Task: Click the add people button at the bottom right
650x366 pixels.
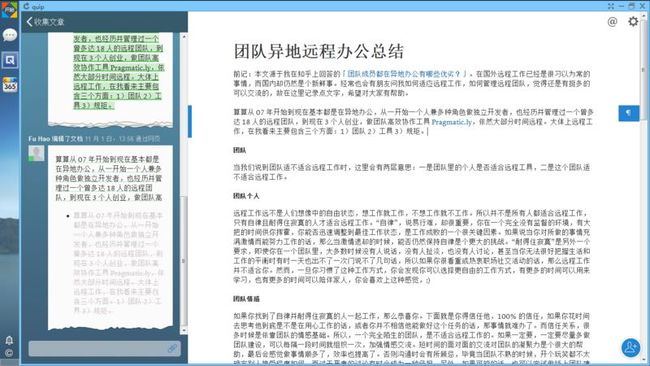Action: [631, 347]
